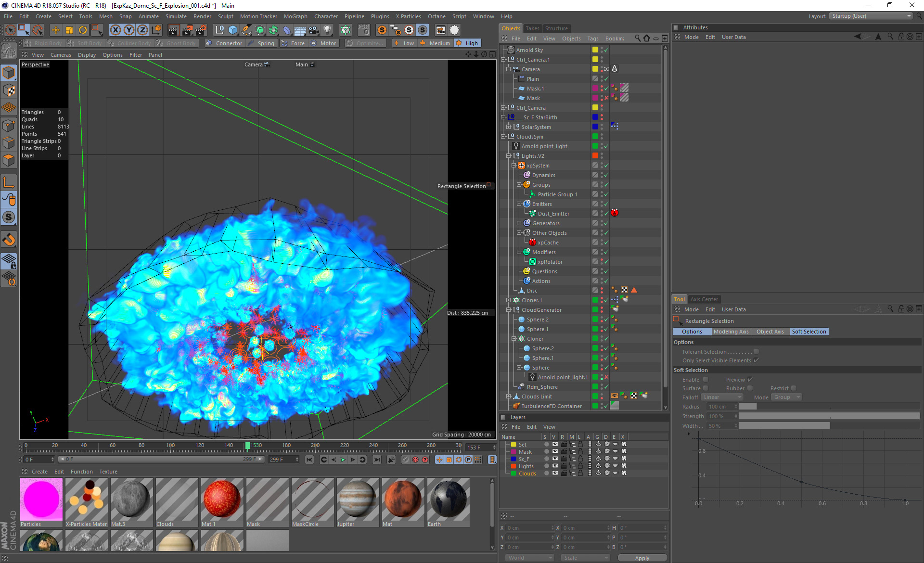Expand the Cloner.1 object

(x=509, y=300)
